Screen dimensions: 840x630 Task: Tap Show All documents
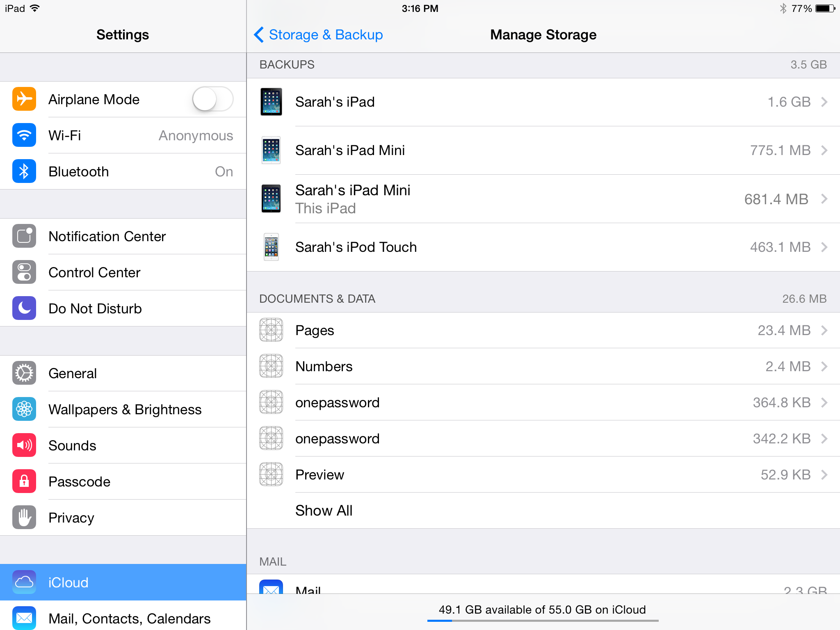324,510
